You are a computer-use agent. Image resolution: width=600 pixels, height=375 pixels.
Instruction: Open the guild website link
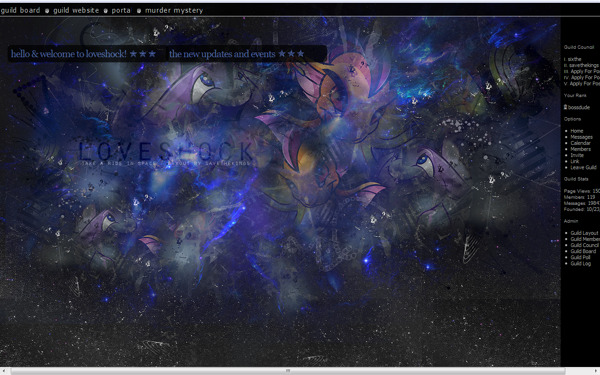tap(76, 10)
